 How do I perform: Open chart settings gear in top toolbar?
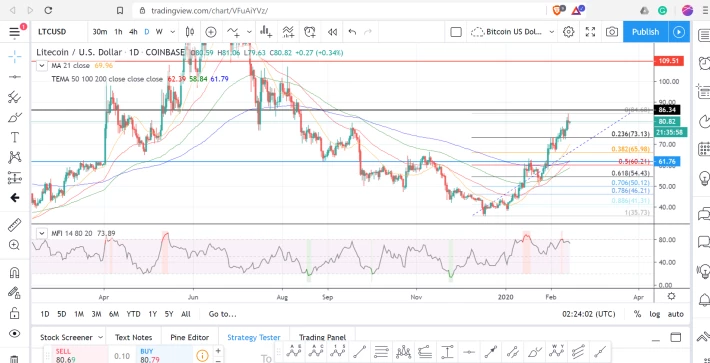coord(568,32)
